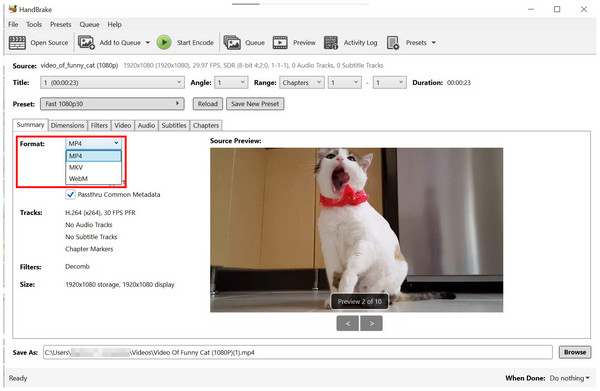Screen dimensions: 600x391
Task: Click the 'No Subtitle Tracks' text
Action: pyautogui.click(x=91, y=237)
